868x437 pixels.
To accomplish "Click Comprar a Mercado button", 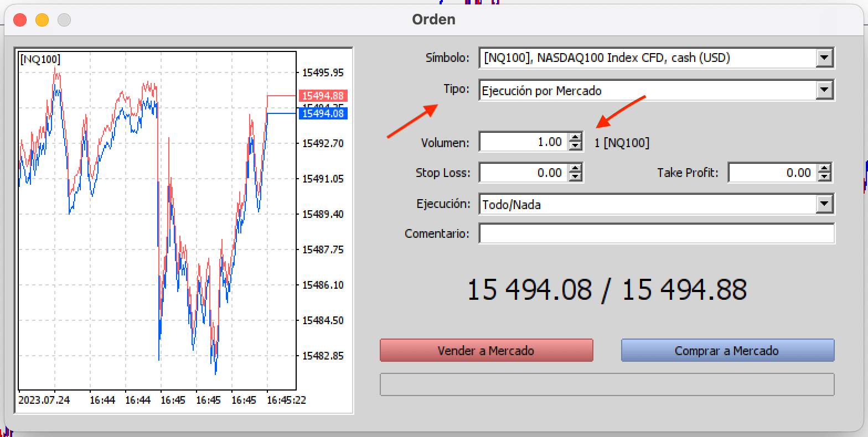I will pos(727,351).
